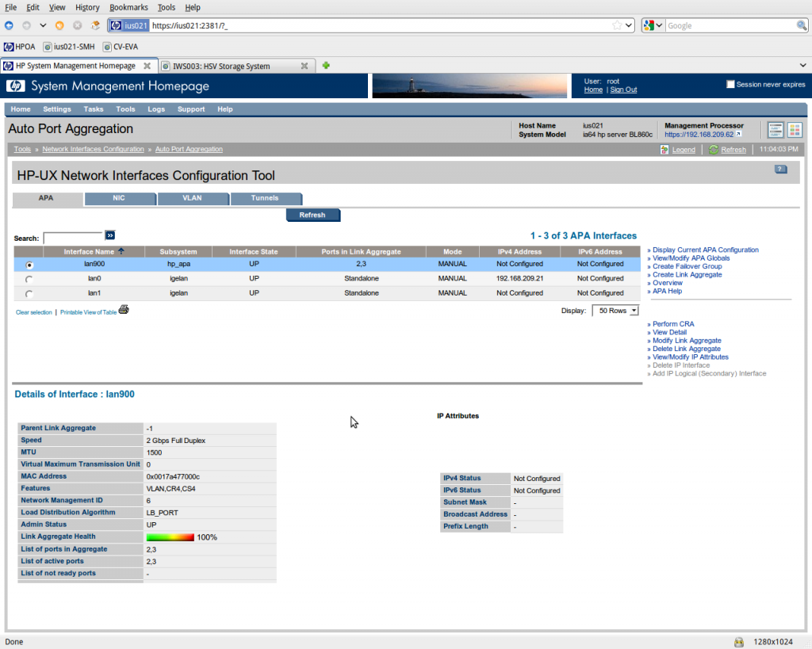Open the Google search engine dropdown
812x649 pixels.
click(658, 25)
